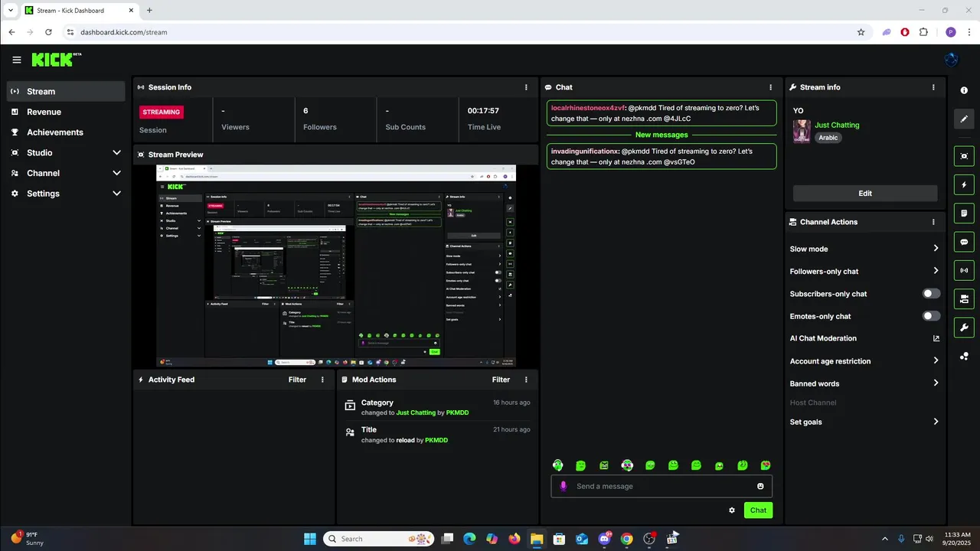Open a new browser tab
980x551 pixels.
[149, 11]
